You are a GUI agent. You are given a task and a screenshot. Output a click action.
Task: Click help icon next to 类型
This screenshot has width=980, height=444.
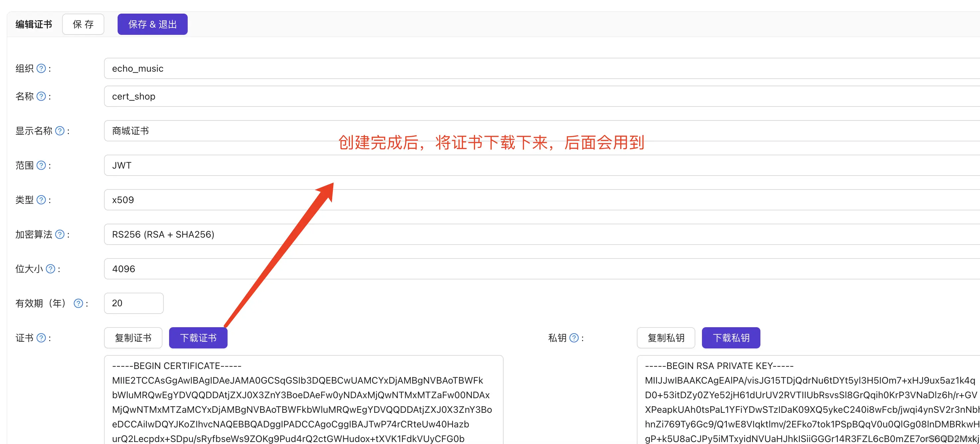tap(41, 200)
